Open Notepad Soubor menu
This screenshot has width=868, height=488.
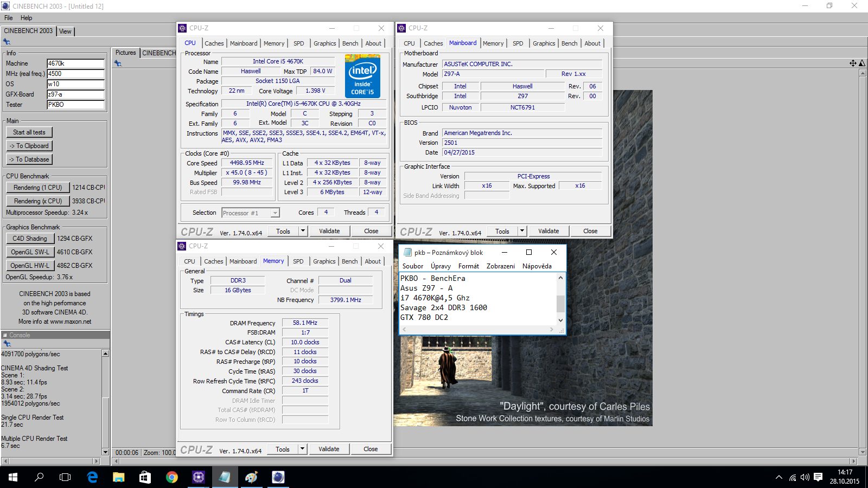point(413,266)
